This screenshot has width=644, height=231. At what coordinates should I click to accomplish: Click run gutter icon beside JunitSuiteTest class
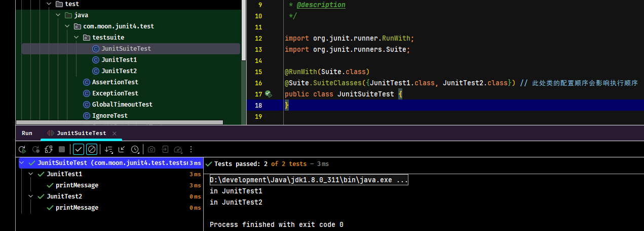(268, 94)
